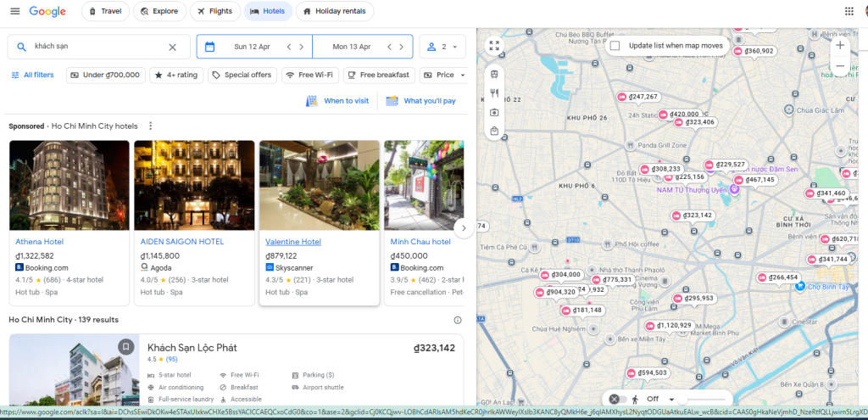Open the AIDEN SAIGON HOTEL link
This screenshot has width=868, height=420.
(x=182, y=242)
